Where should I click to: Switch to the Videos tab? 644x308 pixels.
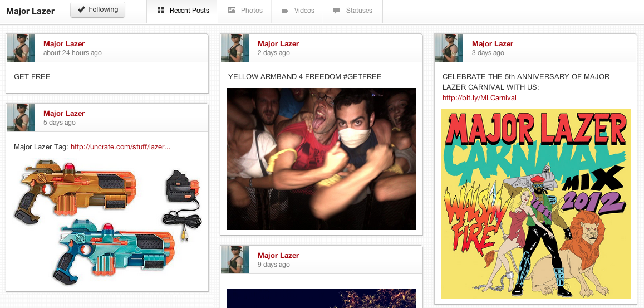pyautogui.click(x=298, y=11)
